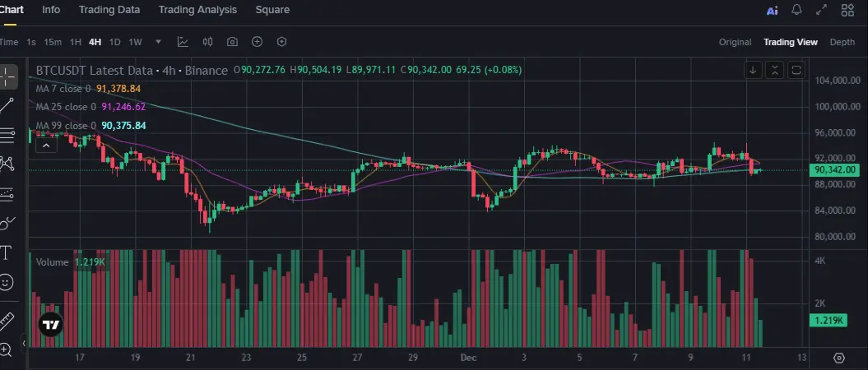Image resolution: width=868 pixels, height=370 pixels.
Task: Open chart settings gear at bottom right
Action: (x=839, y=358)
